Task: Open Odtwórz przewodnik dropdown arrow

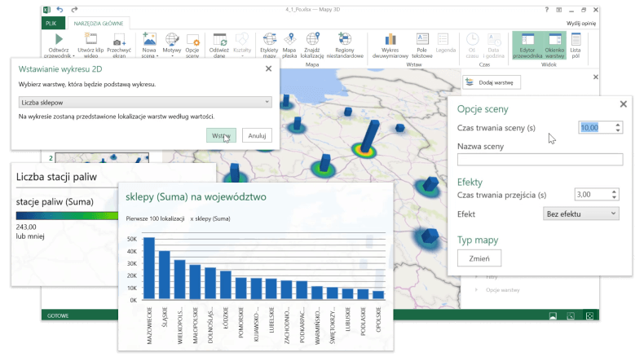Action: (73, 56)
